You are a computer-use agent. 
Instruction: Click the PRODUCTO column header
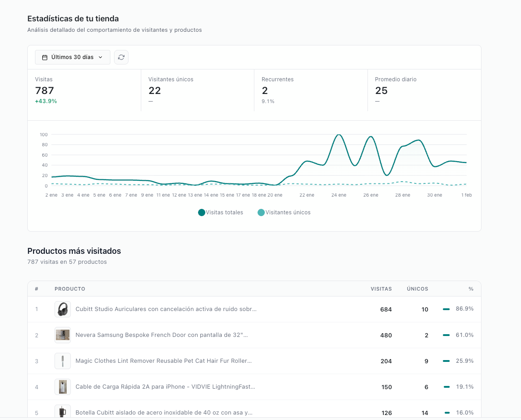[x=69, y=289]
